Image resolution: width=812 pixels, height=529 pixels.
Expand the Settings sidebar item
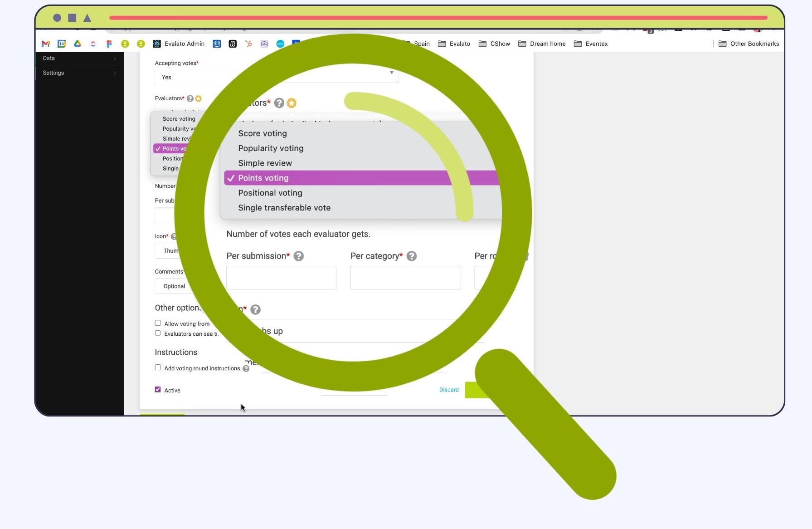point(79,73)
